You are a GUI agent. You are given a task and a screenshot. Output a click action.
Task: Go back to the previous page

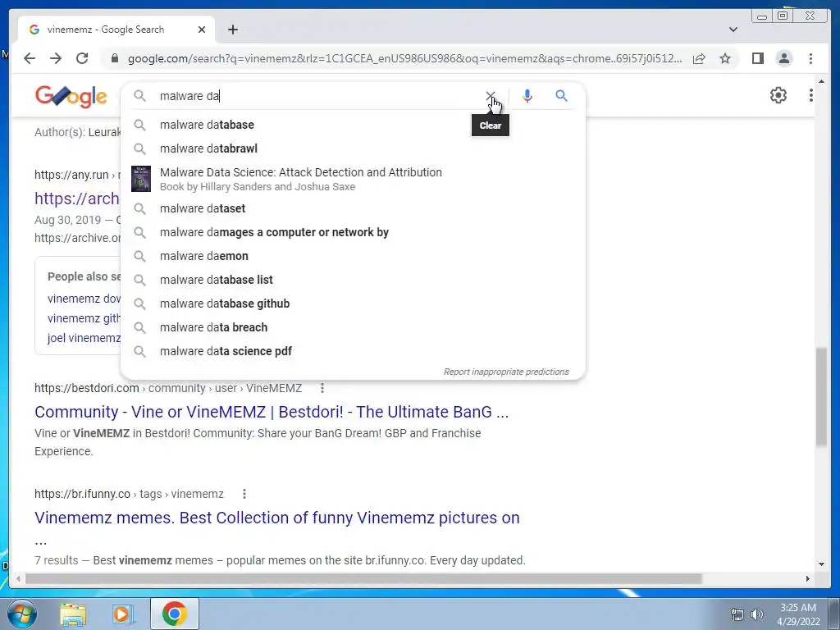(x=30, y=58)
